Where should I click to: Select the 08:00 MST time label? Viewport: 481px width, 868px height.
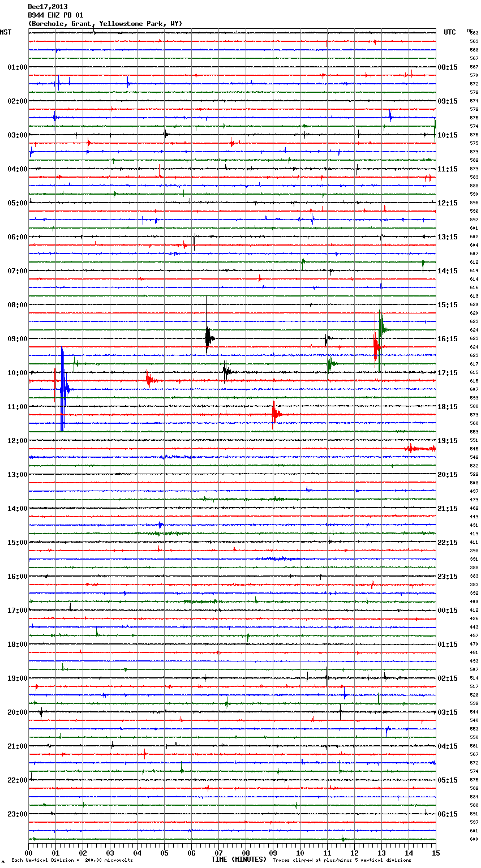18,305
